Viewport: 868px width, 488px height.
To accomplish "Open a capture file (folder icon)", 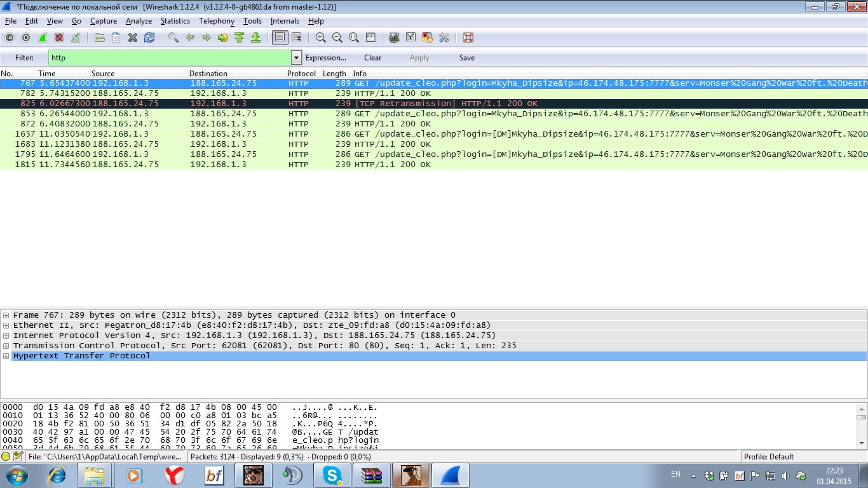I will click(x=99, y=37).
